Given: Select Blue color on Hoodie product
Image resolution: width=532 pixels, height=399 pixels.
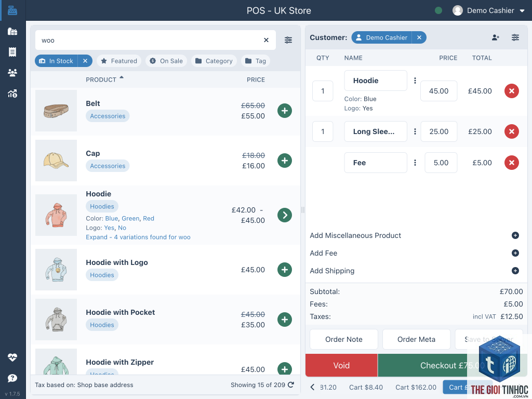Looking at the screenshot, I should (112, 219).
